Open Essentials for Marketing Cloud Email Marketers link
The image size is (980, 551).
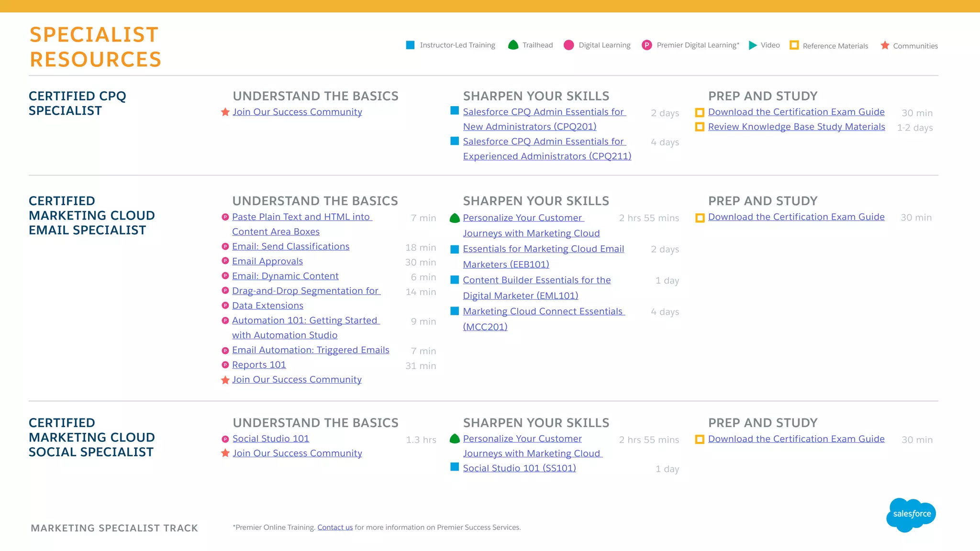[543, 249]
